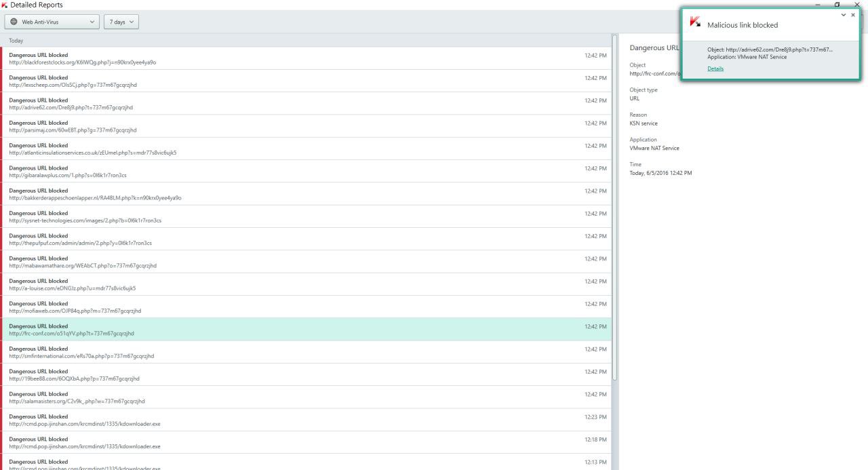
Task: Click the Today group header
Action: click(305, 41)
